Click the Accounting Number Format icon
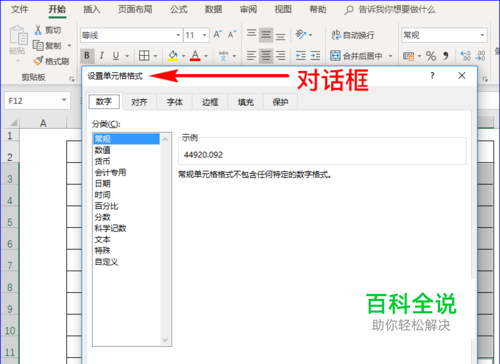The width and height of the screenshot is (500, 364). (408, 56)
